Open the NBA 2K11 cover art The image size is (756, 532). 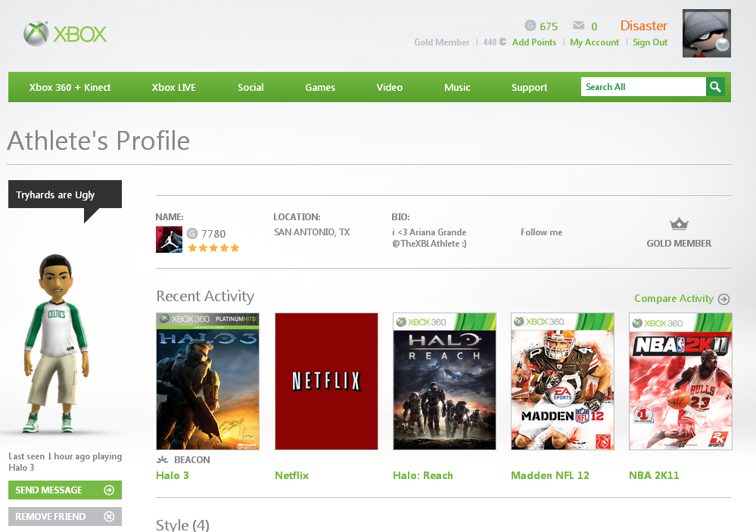pyautogui.click(x=681, y=381)
